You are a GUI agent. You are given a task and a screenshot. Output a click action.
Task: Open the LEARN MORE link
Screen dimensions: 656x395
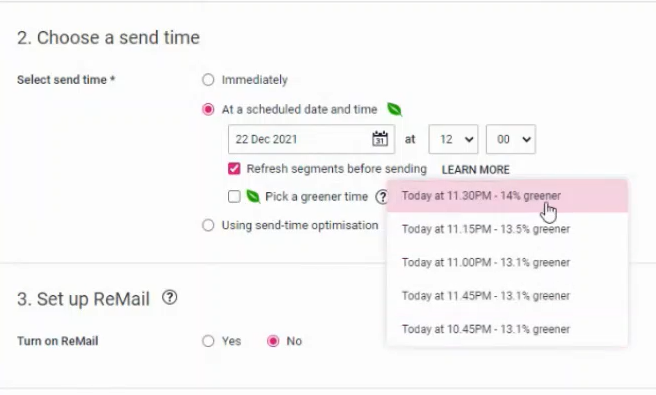tap(476, 169)
